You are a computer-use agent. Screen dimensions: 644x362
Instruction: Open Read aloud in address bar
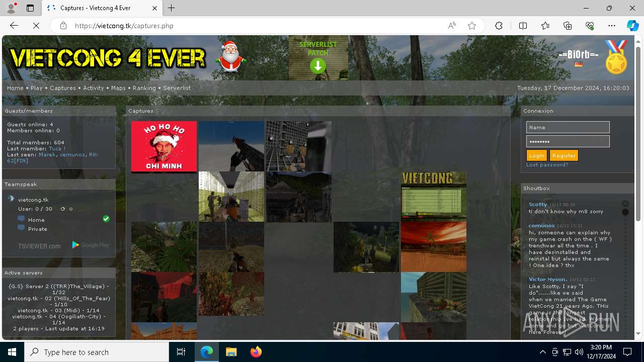click(452, 26)
